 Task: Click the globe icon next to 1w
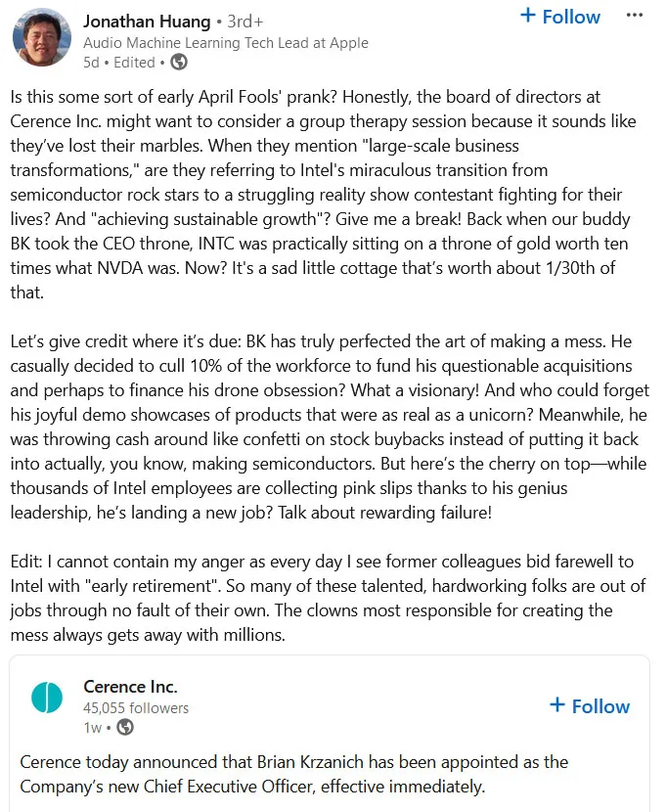(125, 727)
